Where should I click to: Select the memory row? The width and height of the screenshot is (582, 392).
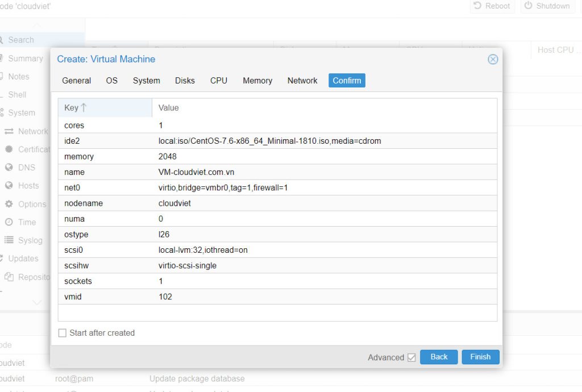[x=277, y=156]
